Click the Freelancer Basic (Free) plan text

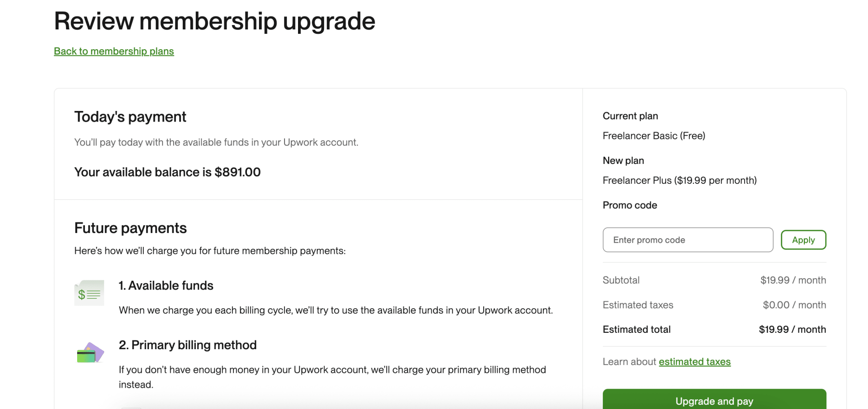(x=653, y=136)
